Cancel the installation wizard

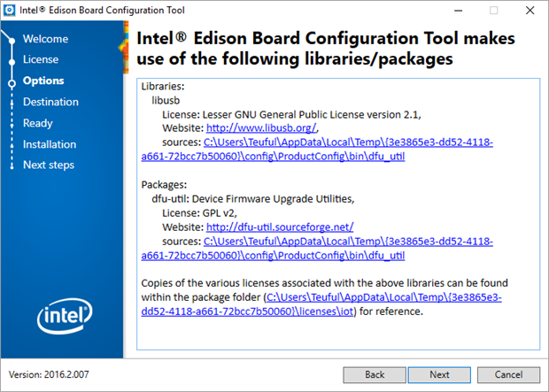508,374
